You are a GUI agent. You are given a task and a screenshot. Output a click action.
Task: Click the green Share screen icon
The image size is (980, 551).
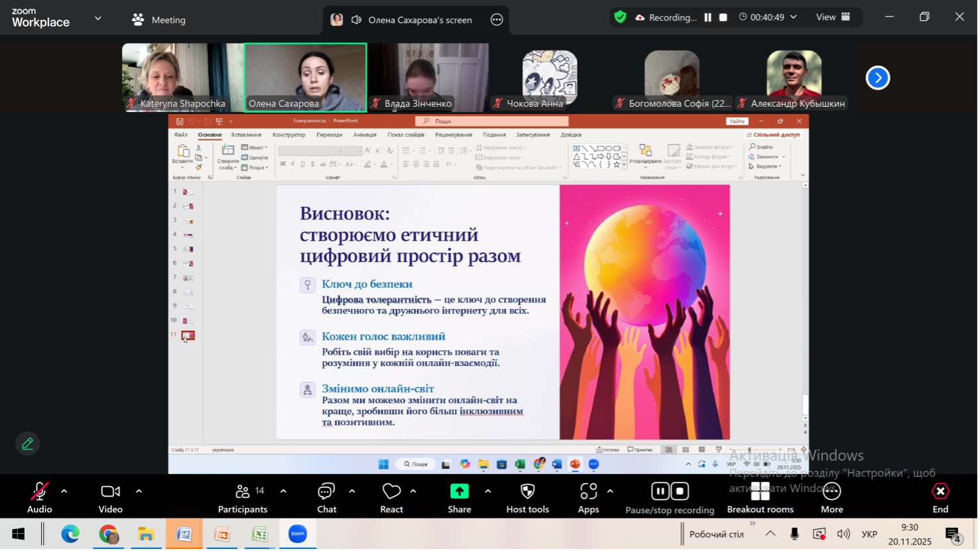coord(459,491)
